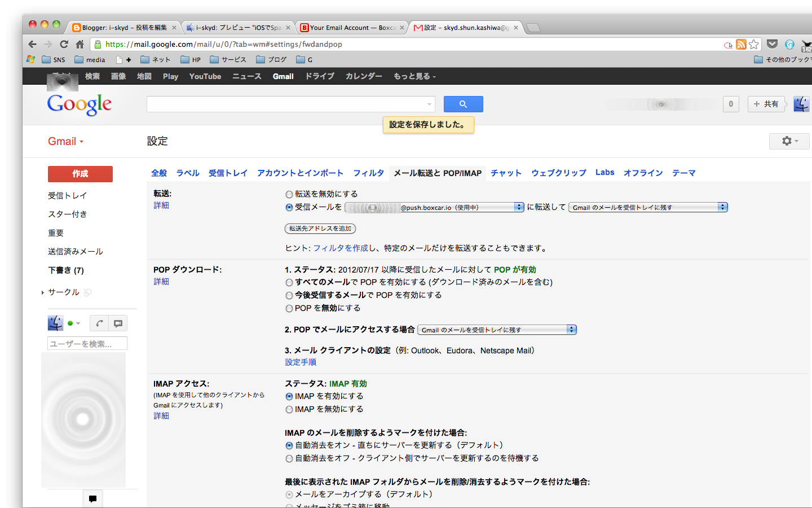Open the browser home page icon
The image size is (812, 508).
tap(80, 44)
